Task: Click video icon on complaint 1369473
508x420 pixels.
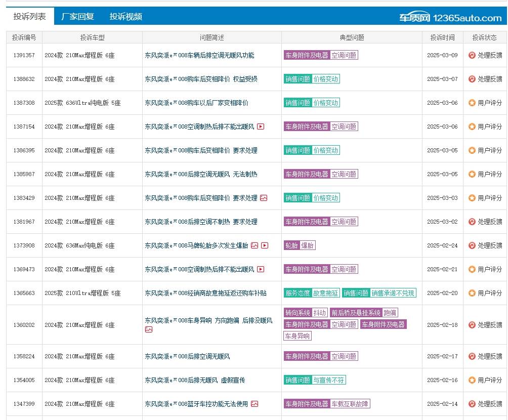Action: (x=261, y=269)
